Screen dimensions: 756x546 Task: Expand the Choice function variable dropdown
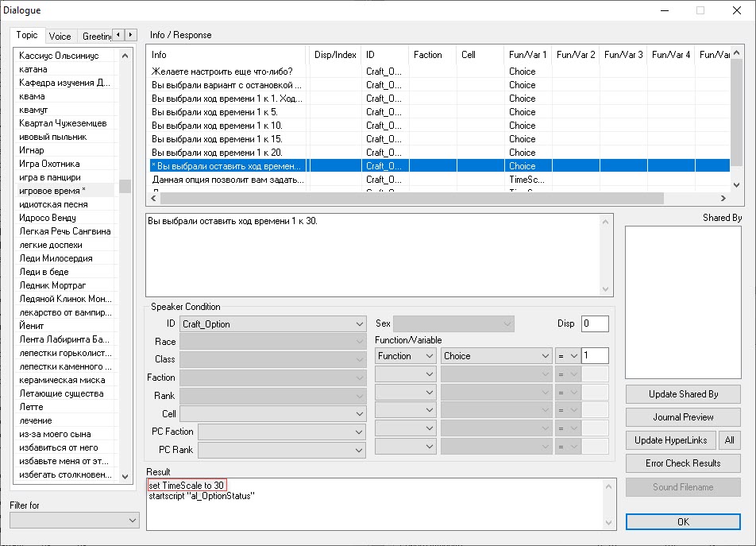[x=545, y=356]
